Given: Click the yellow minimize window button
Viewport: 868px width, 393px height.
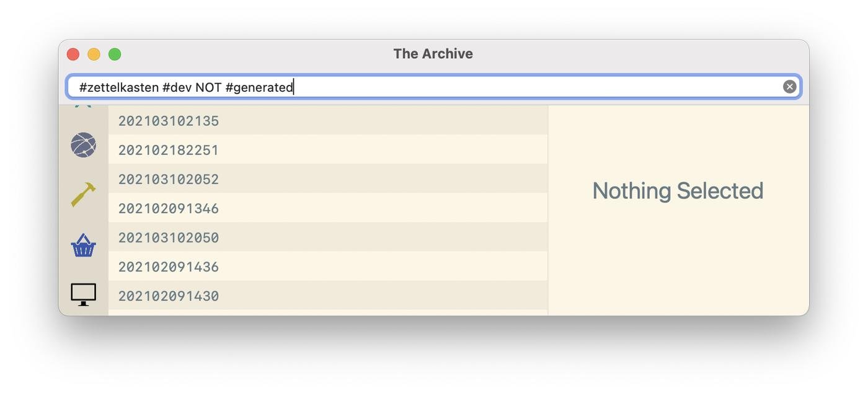Looking at the screenshot, I should [94, 55].
